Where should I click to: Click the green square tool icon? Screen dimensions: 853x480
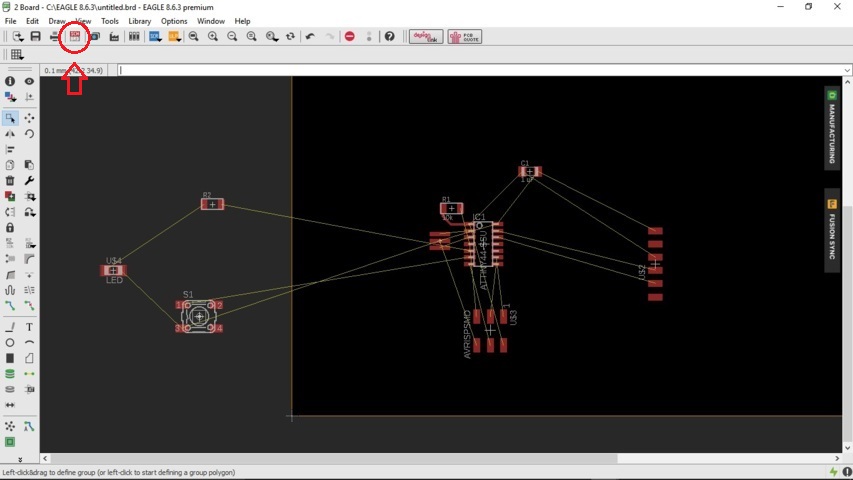click(x=10, y=442)
